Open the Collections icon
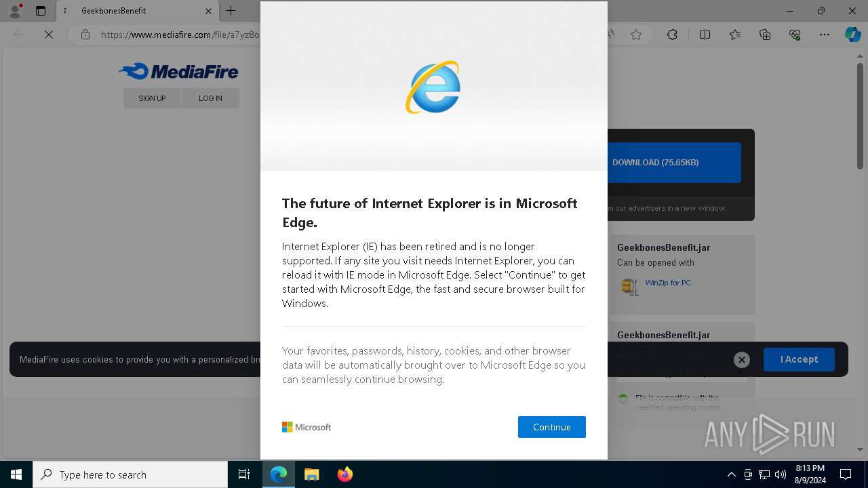The height and width of the screenshot is (488, 868). [765, 35]
